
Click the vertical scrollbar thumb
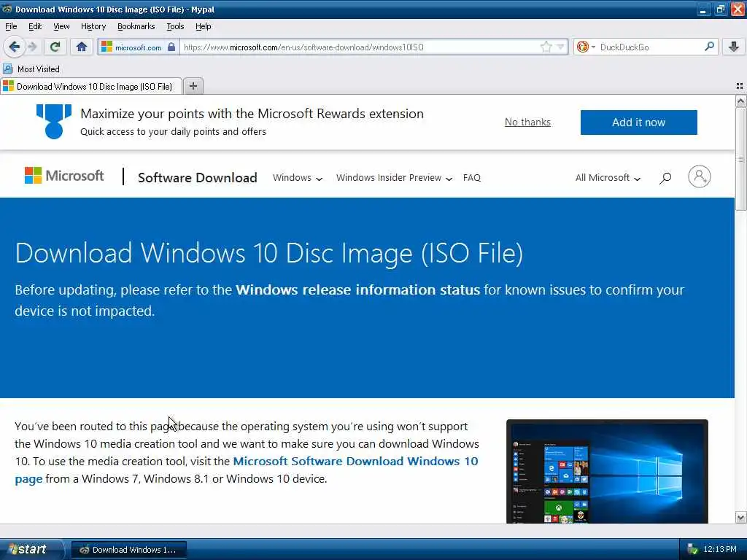[x=740, y=158]
